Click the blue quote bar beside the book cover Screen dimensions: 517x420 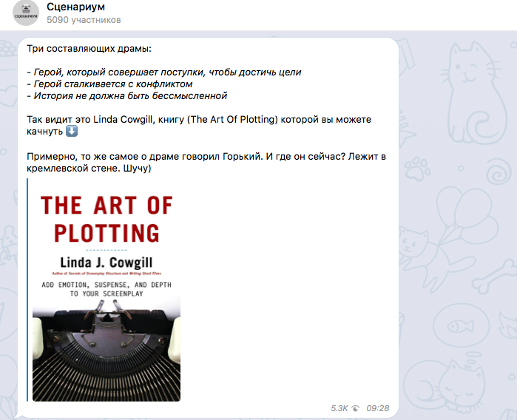(27, 290)
